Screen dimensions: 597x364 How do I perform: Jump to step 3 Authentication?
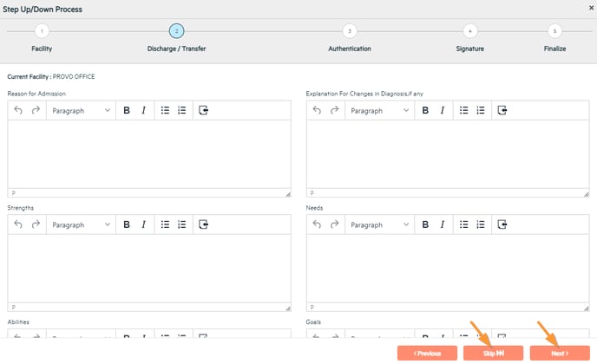point(350,30)
